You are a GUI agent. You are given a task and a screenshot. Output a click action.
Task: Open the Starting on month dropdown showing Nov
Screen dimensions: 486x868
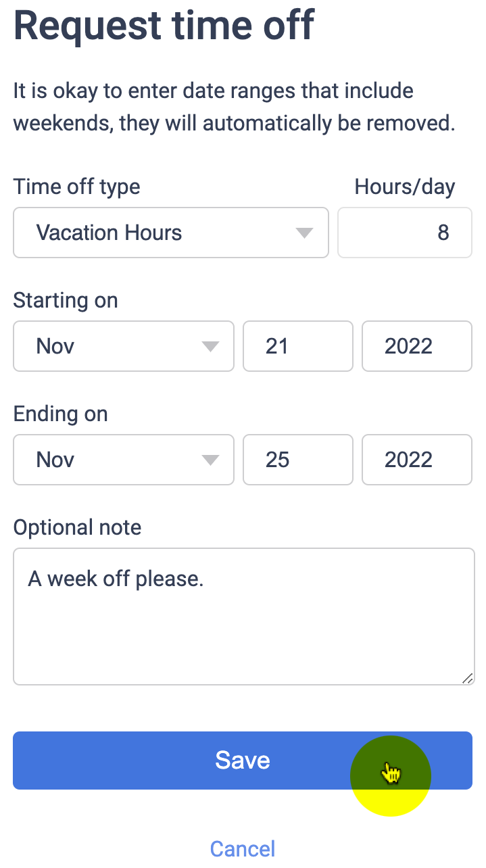point(122,346)
